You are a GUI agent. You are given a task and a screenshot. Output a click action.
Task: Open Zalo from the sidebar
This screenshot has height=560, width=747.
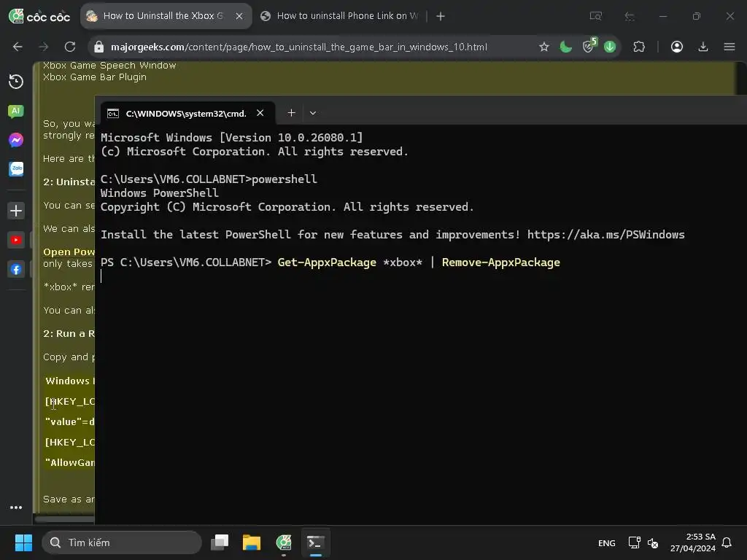(x=16, y=169)
